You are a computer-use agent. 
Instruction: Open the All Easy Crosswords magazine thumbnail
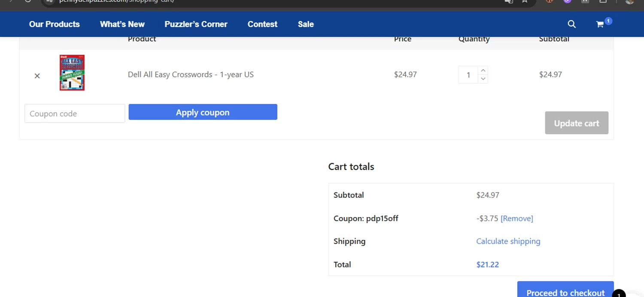pos(72,73)
